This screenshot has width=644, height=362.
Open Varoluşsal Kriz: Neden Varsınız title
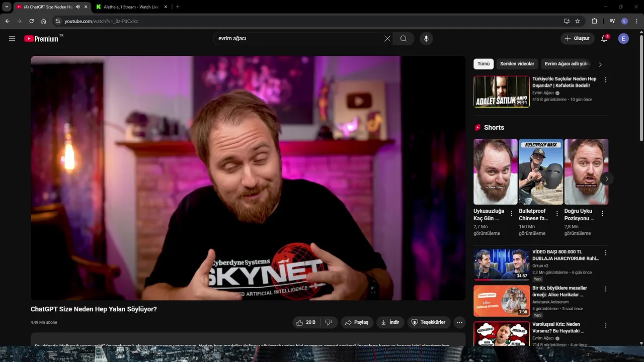pos(558,327)
